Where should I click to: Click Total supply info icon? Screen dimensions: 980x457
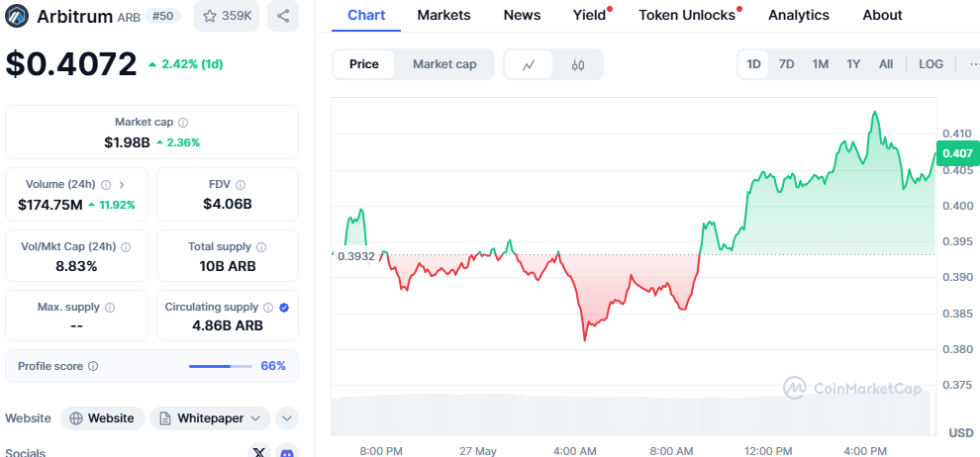261,247
